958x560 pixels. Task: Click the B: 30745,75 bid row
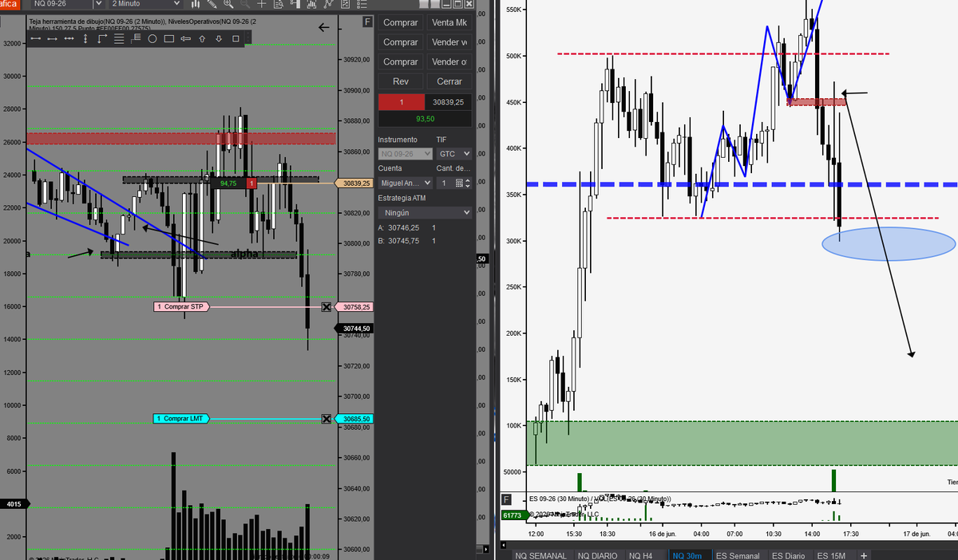point(409,241)
